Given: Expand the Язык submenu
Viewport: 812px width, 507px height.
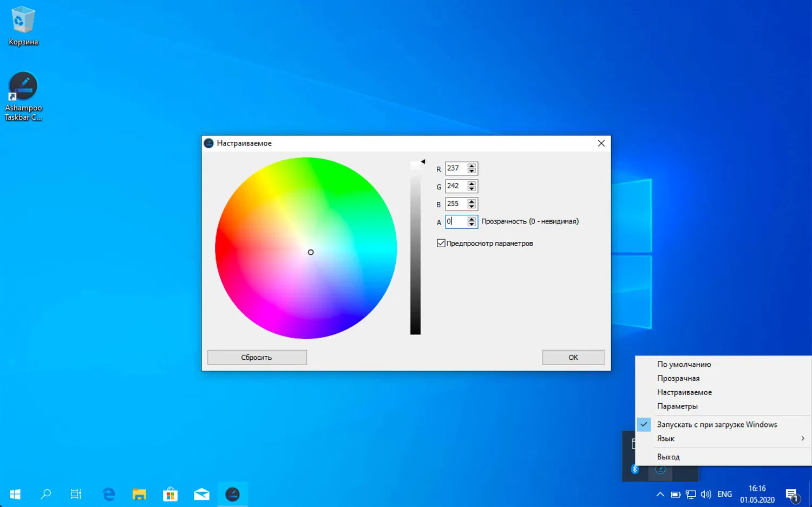Looking at the screenshot, I should point(665,438).
